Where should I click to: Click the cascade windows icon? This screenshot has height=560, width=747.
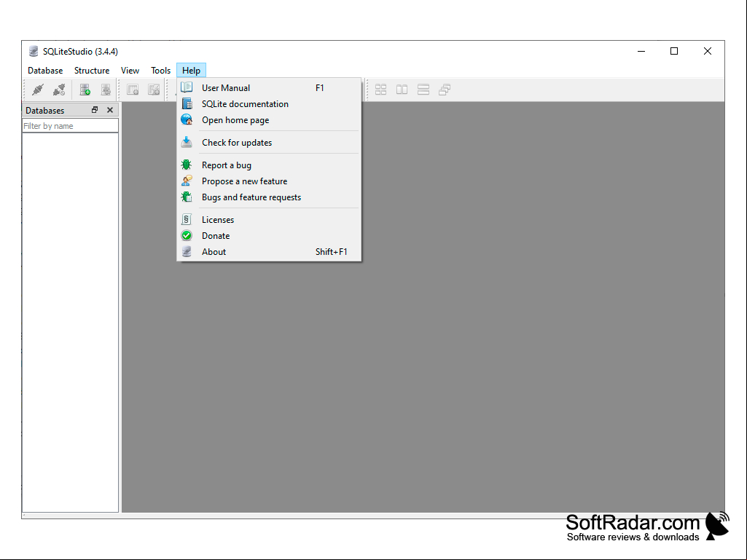pos(445,90)
